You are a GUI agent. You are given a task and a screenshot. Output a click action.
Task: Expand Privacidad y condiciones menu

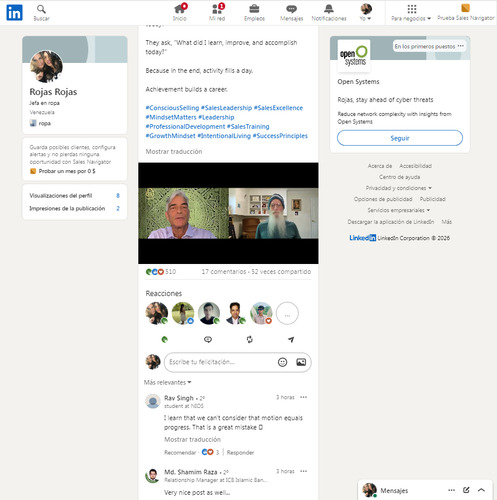pyautogui.click(x=398, y=188)
